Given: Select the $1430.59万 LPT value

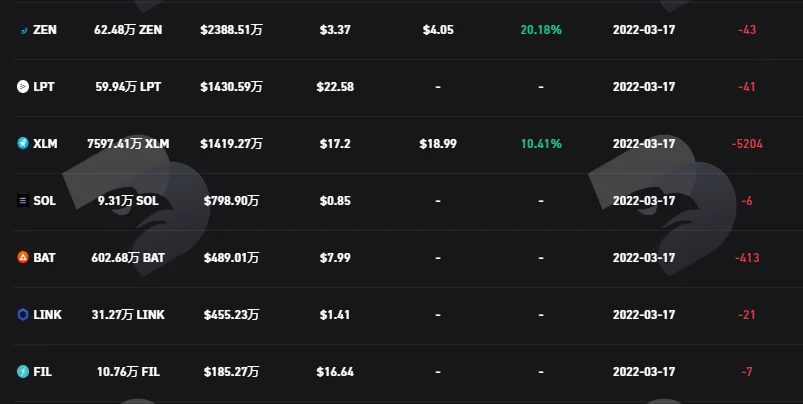Looking at the screenshot, I should coord(231,87).
